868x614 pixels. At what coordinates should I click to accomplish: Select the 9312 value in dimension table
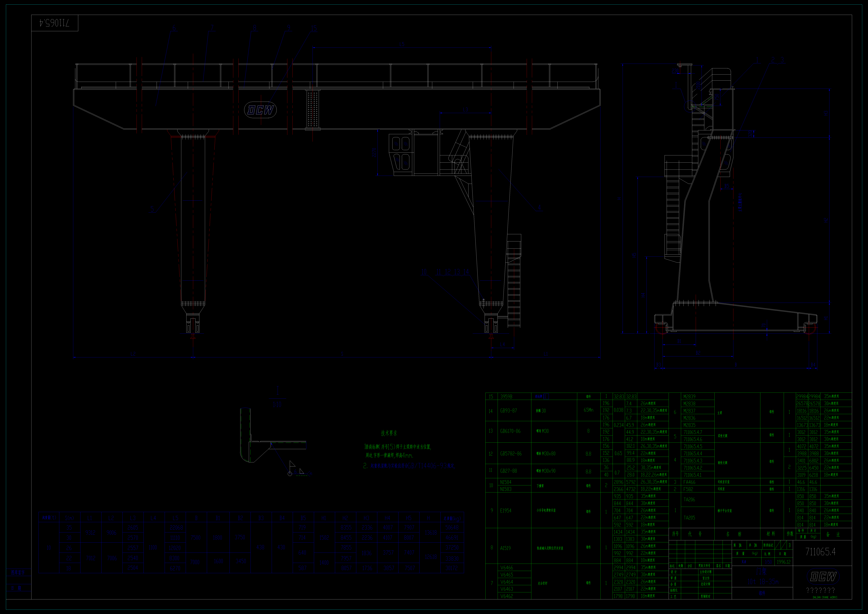pos(90,533)
